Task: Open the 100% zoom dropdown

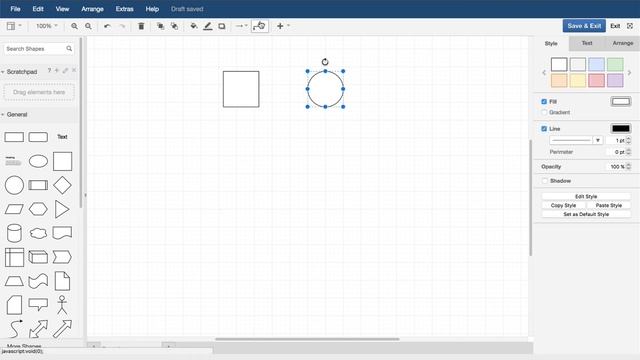Action: coord(46,26)
